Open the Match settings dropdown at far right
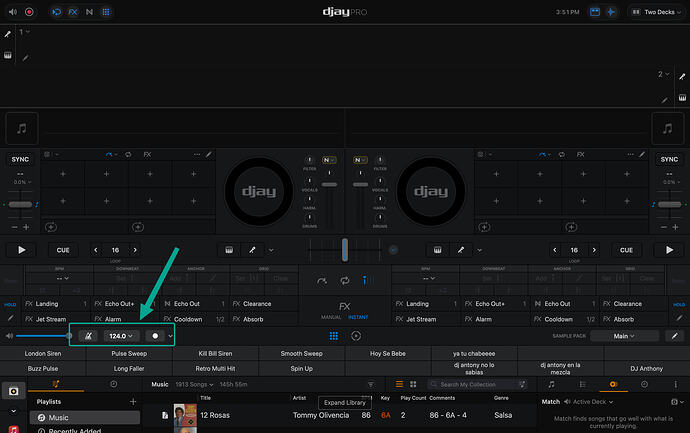690x433 pixels. click(677, 402)
